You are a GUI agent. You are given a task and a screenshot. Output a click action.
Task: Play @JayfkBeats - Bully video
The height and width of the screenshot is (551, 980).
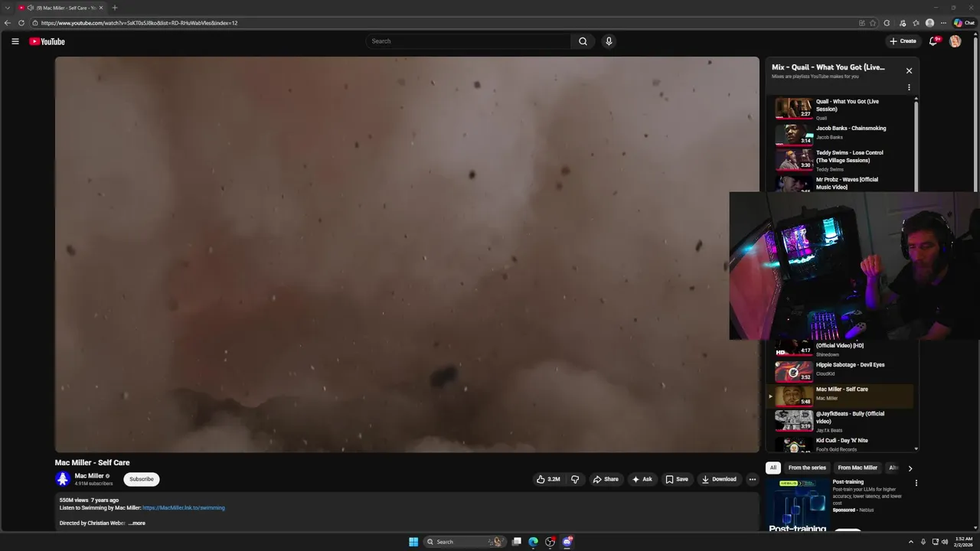841,421
